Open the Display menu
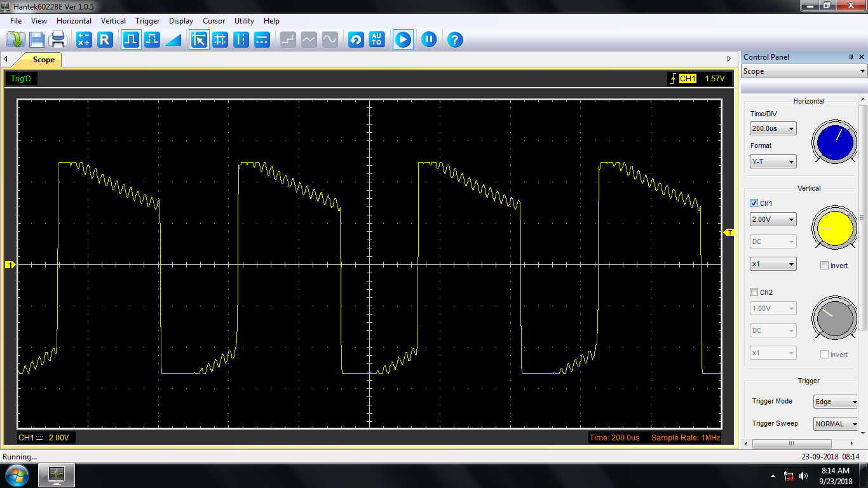Image resolution: width=868 pixels, height=488 pixels. pos(181,21)
